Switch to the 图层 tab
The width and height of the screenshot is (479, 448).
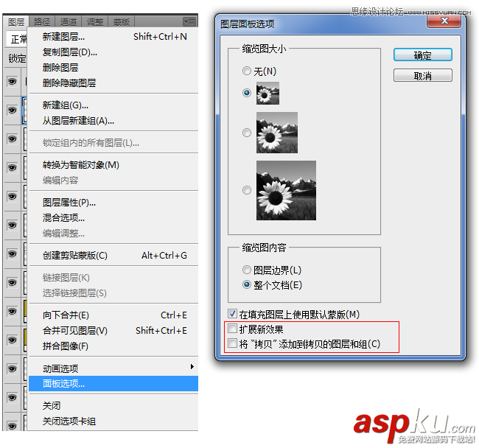tap(16, 22)
